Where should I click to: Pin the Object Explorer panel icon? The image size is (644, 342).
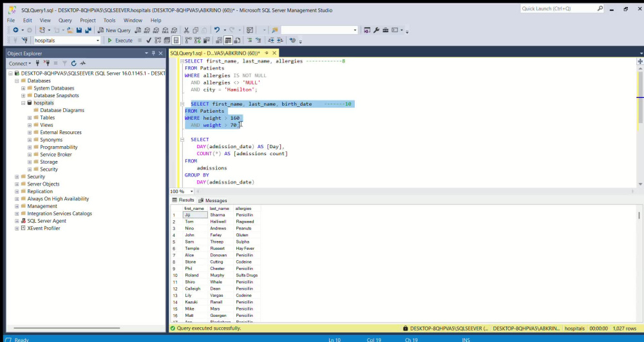coord(154,53)
